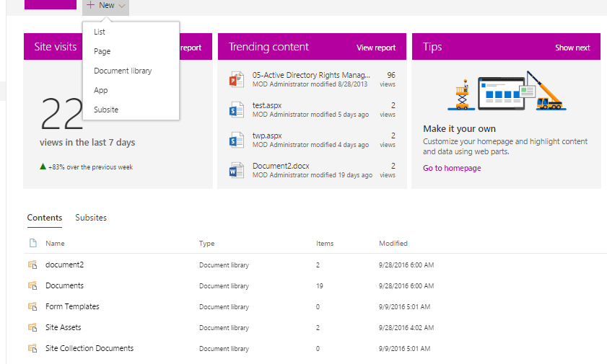Open View report in Trending content
607x364 pixels.
tap(375, 48)
